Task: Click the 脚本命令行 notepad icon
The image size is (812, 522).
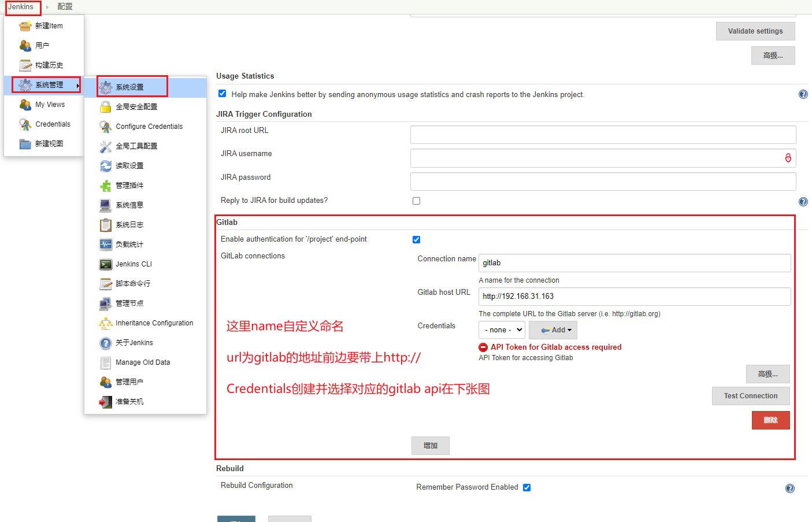Action: 105,284
